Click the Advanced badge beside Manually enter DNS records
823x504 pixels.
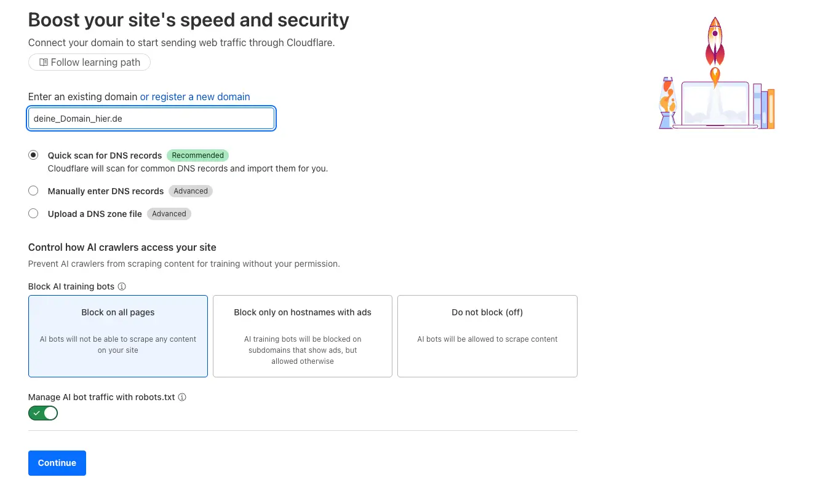point(190,191)
